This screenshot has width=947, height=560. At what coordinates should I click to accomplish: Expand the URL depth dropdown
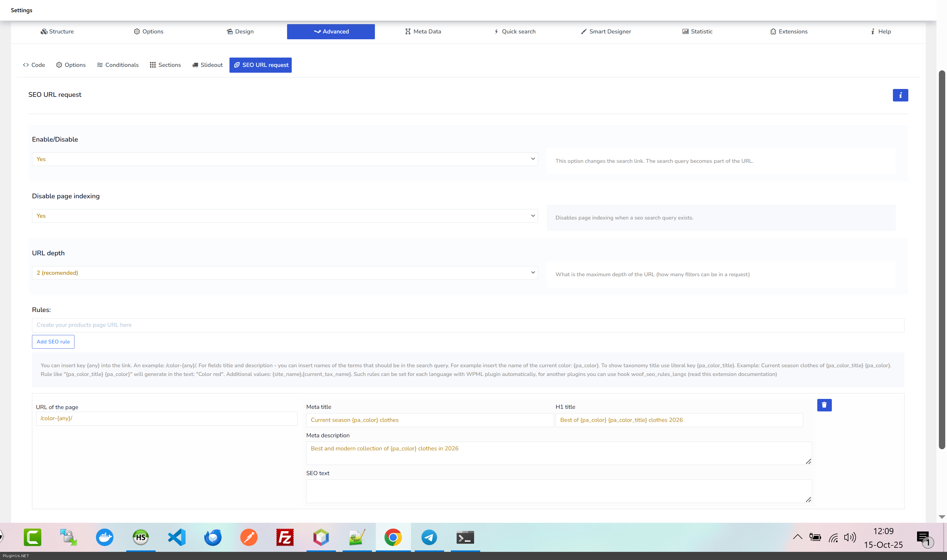tap(284, 273)
